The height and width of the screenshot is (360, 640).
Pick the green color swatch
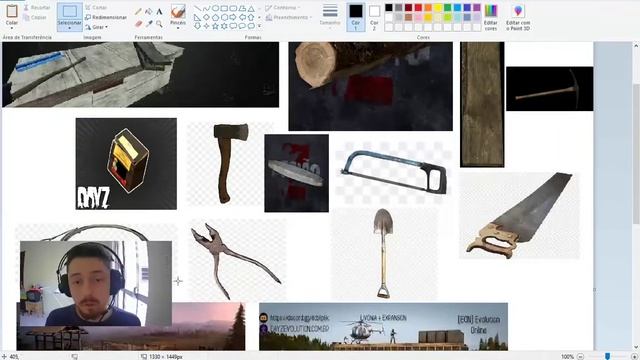(x=448, y=7)
